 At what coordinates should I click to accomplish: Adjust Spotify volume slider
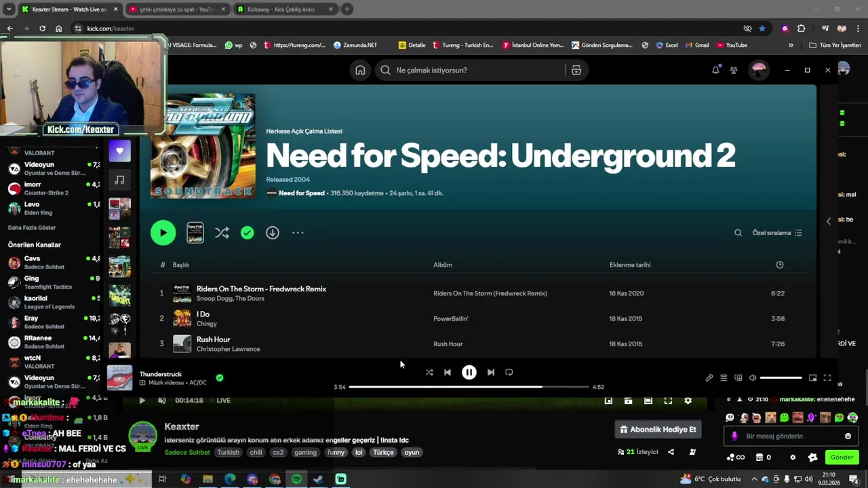[x=781, y=378]
